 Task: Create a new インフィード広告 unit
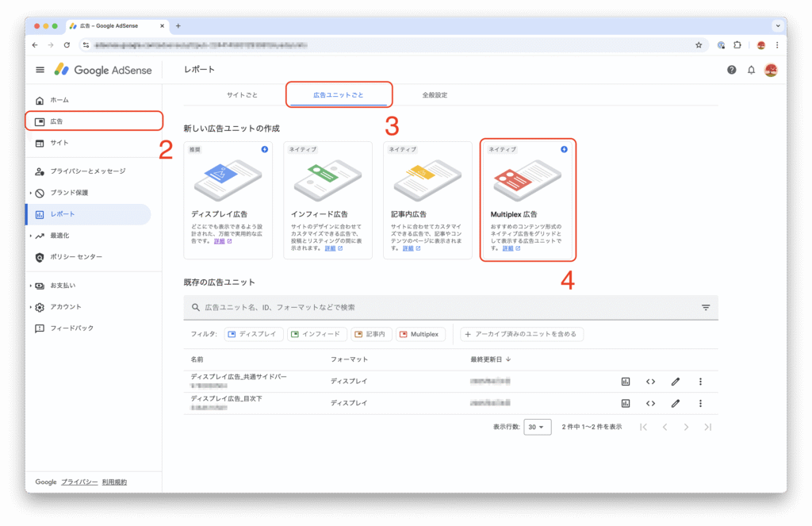click(327, 200)
